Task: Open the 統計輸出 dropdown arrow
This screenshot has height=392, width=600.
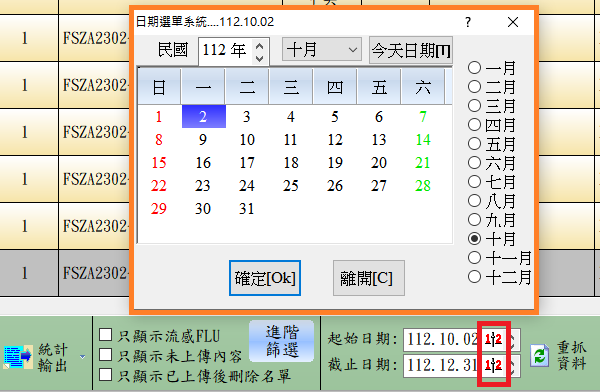Action: 82,357
